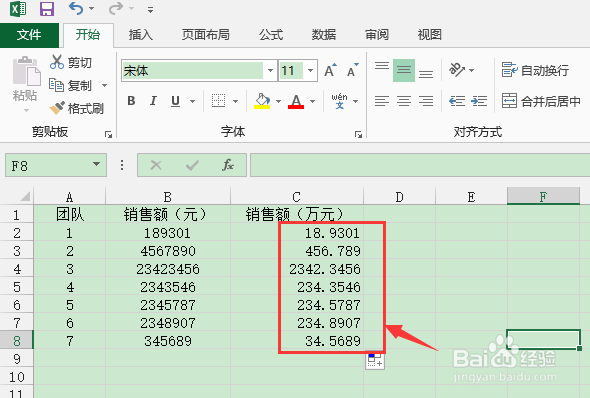
Task: Open the 复制 dropdown arrow
Action: (104, 85)
